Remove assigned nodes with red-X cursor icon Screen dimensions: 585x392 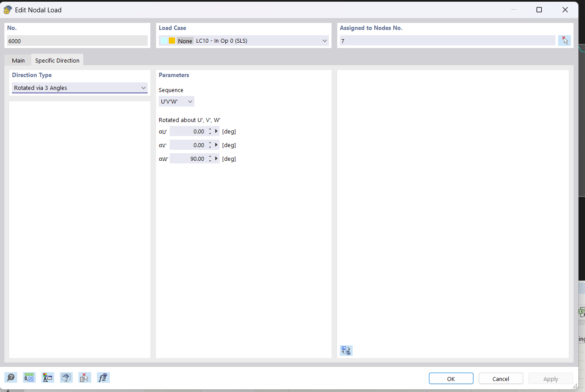pyautogui.click(x=565, y=40)
